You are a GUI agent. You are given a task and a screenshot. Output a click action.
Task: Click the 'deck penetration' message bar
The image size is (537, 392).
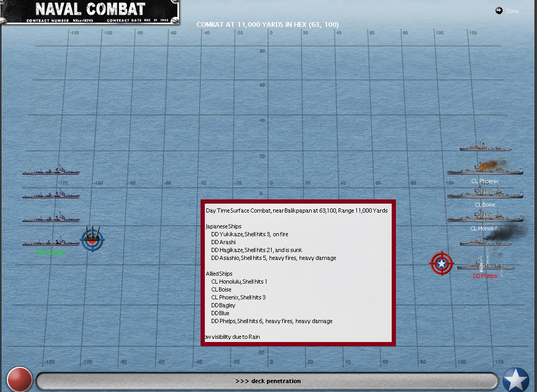(x=267, y=381)
